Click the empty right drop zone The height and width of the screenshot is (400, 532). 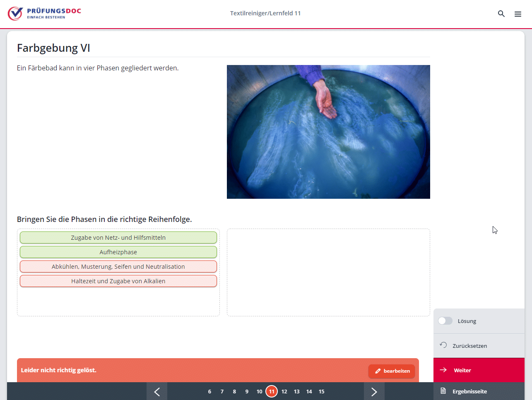tap(328, 272)
